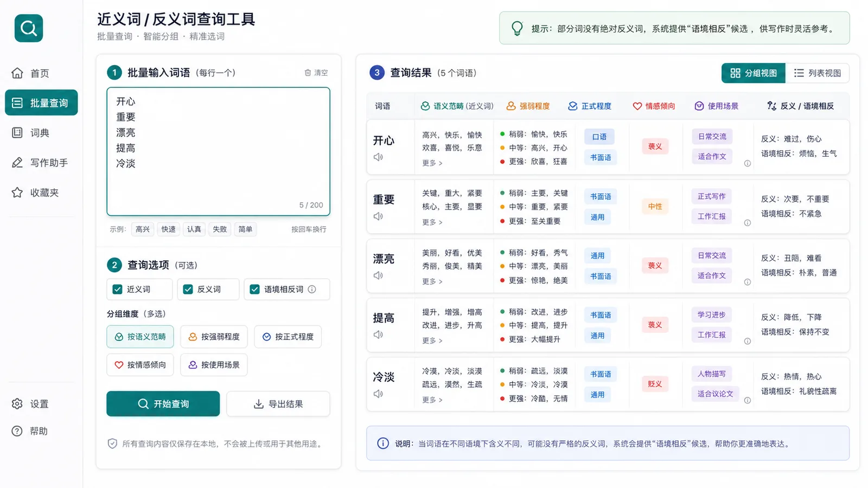
Task: Switch to 列表视图 tab
Action: point(817,73)
